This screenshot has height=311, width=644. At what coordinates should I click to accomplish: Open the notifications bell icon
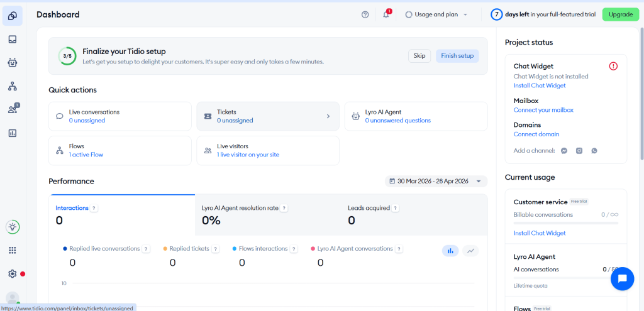point(386,15)
